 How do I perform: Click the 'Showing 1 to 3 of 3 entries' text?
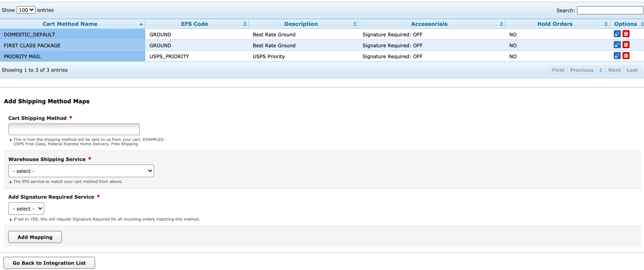(x=35, y=70)
